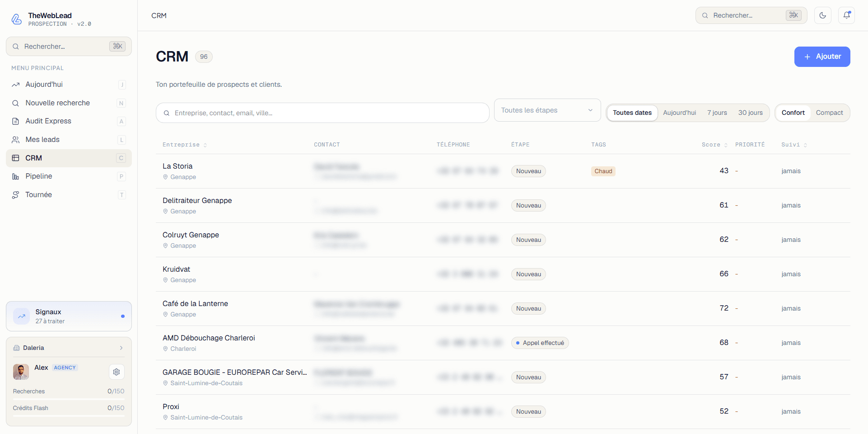Open Mes leads menu item
Screen dimensions: 868x434
pyautogui.click(x=69, y=140)
